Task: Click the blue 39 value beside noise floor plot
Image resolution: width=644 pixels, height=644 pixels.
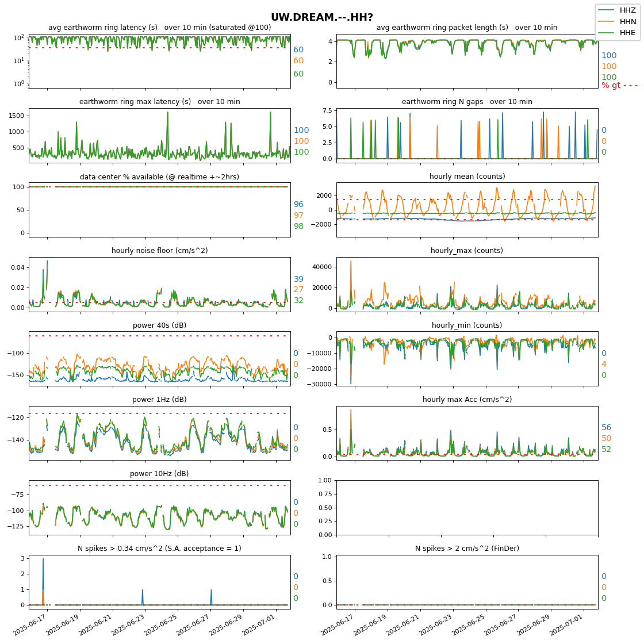Action: (x=298, y=279)
